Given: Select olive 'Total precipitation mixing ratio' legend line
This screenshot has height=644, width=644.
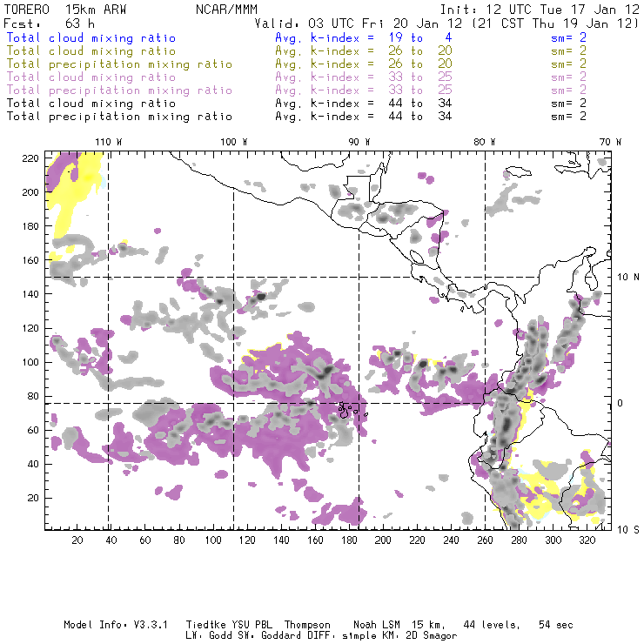Looking at the screenshot, I should 119,64.
